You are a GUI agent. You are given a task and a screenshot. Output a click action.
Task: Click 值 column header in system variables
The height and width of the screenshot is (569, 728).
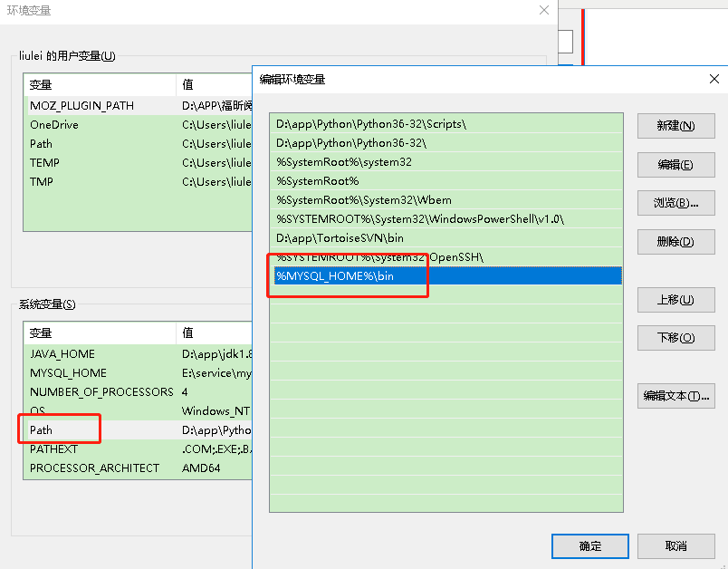[x=214, y=333]
